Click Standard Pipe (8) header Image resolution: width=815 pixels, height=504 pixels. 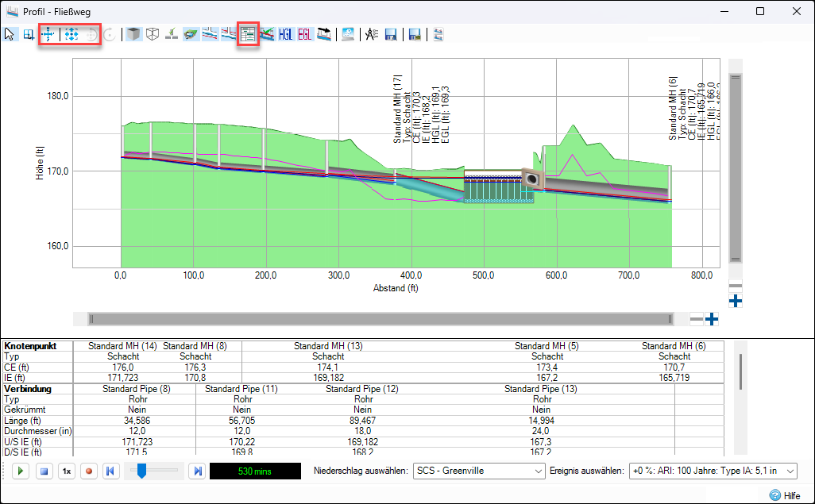point(136,389)
